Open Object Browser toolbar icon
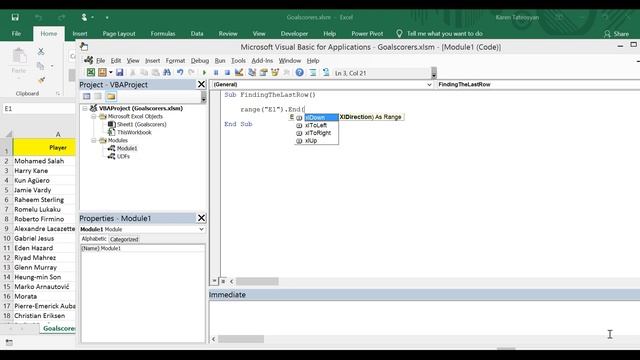The height and width of the screenshot is (360, 640). [275, 73]
